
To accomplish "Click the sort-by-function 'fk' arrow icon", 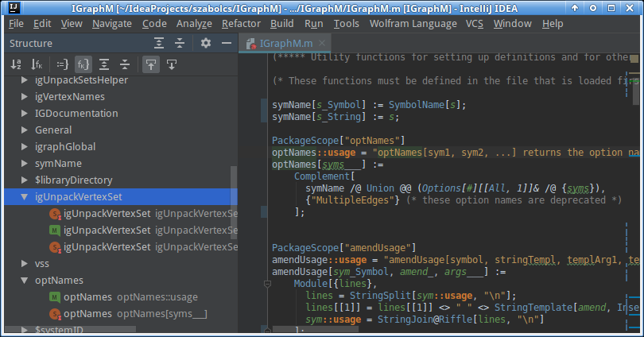I will (37, 64).
